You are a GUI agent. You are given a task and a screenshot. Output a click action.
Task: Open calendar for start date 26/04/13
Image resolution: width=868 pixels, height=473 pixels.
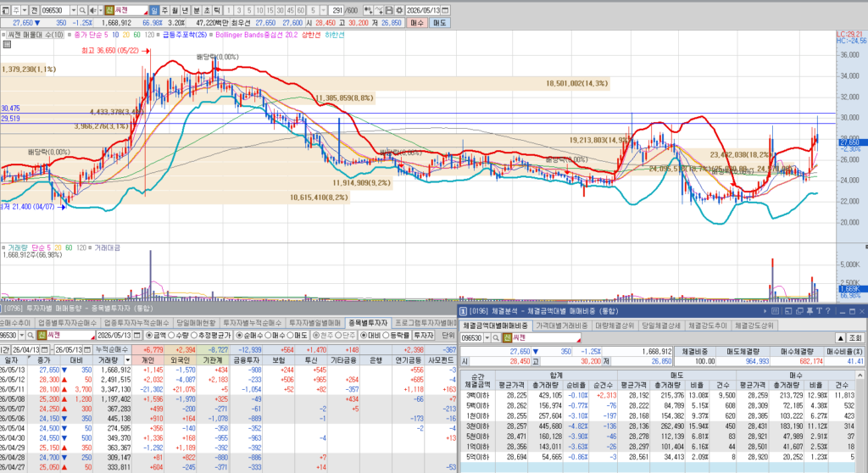tap(44, 350)
